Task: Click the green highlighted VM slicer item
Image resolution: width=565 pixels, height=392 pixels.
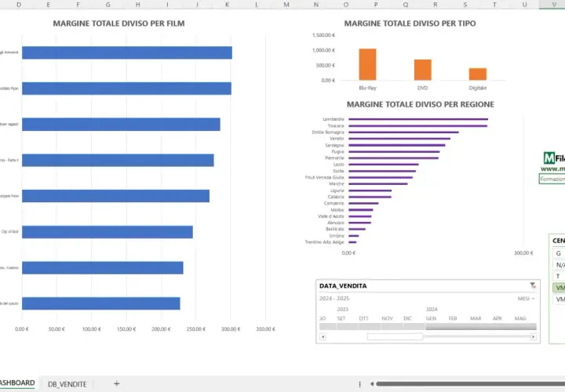Action: pyautogui.click(x=559, y=288)
